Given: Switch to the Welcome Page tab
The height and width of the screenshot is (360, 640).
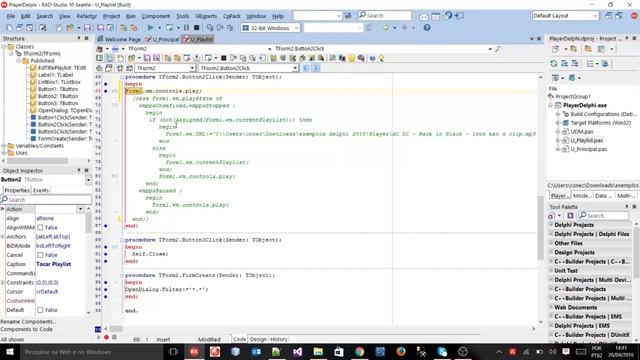Looking at the screenshot, I should tap(119, 39).
